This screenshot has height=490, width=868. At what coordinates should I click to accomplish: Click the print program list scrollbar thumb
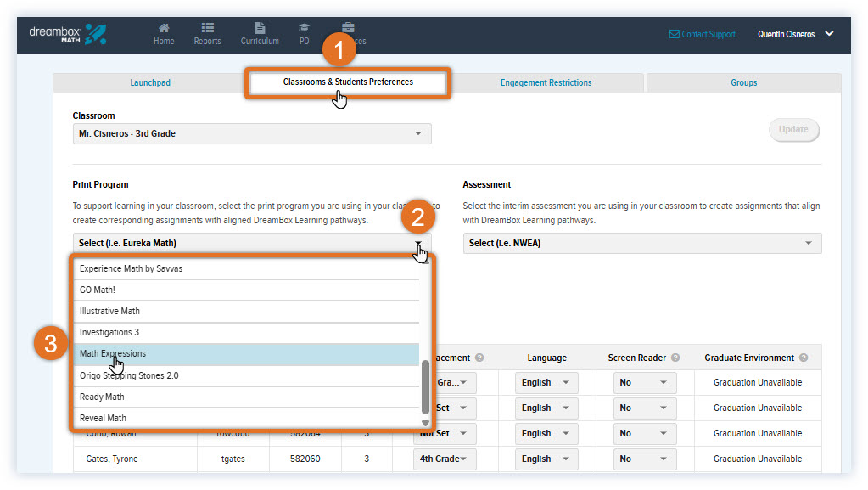pyautogui.click(x=425, y=387)
